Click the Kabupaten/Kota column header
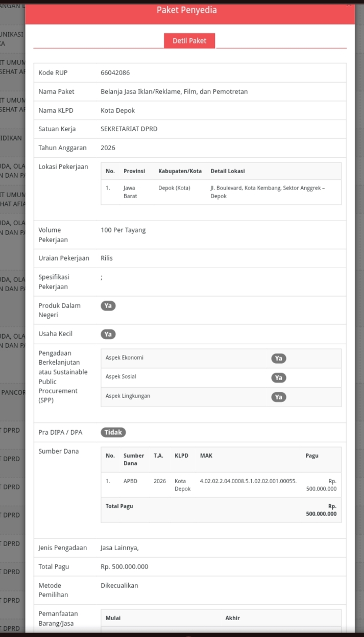364x637 pixels. pos(180,171)
